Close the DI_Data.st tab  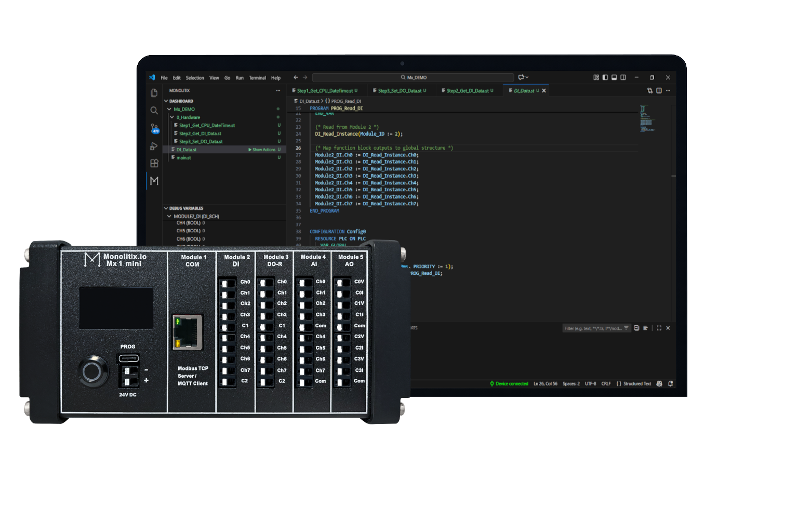point(544,90)
